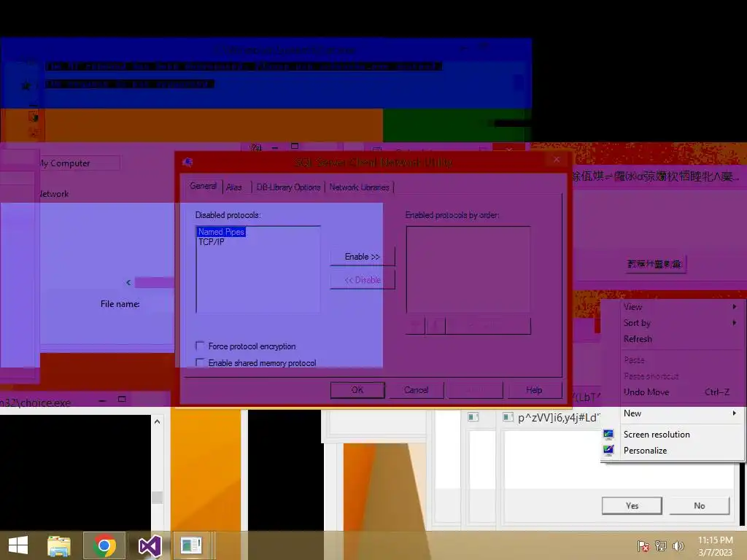Select My Computer in the file dialog
Viewport: 747px width, 560px height.
[x=65, y=163]
